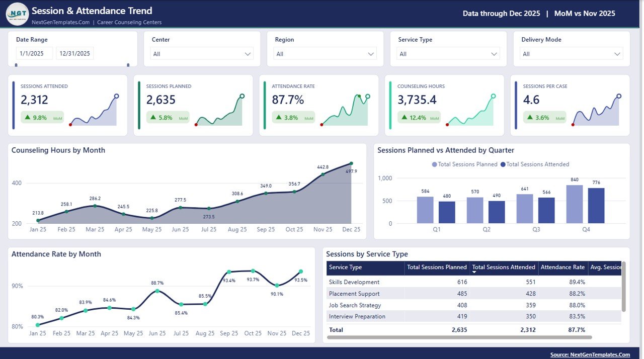Click the green up-arrow on Sessions Attended card
The image size is (644, 359).
pyautogui.click(x=28, y=118)
